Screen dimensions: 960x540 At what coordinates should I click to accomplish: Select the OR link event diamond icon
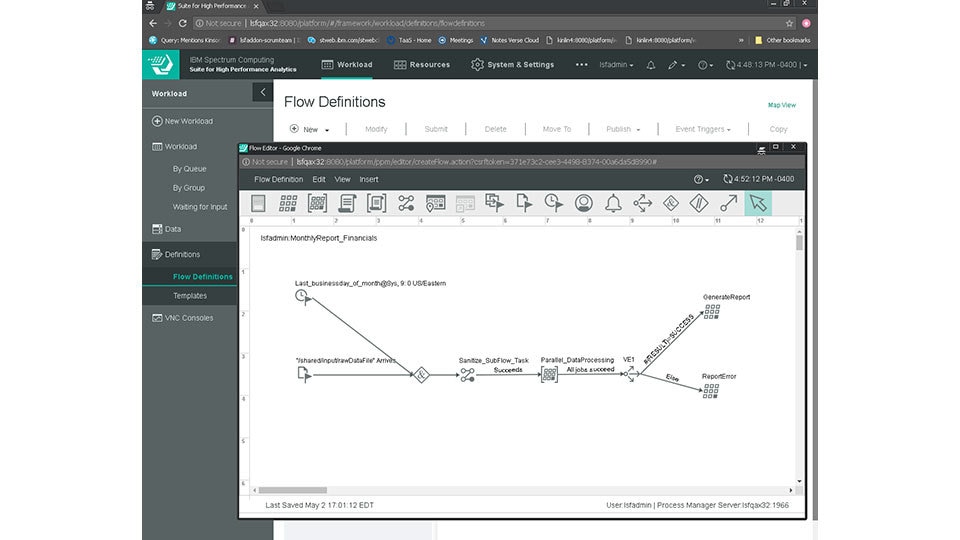point(699,203)
